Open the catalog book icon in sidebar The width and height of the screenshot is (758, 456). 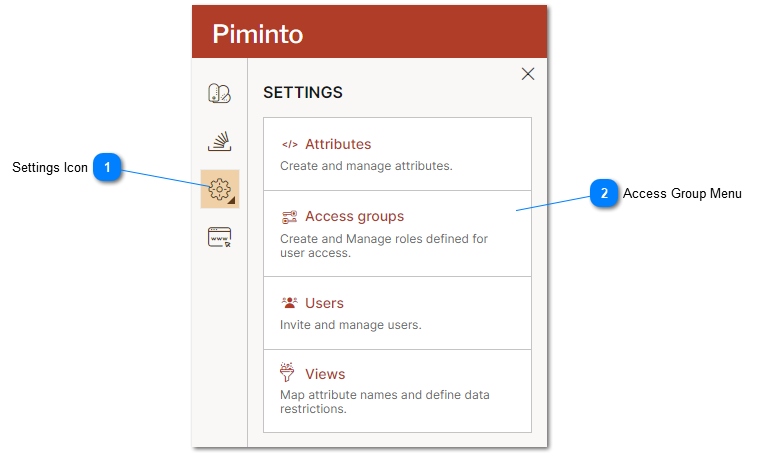(x=219, y=93)
